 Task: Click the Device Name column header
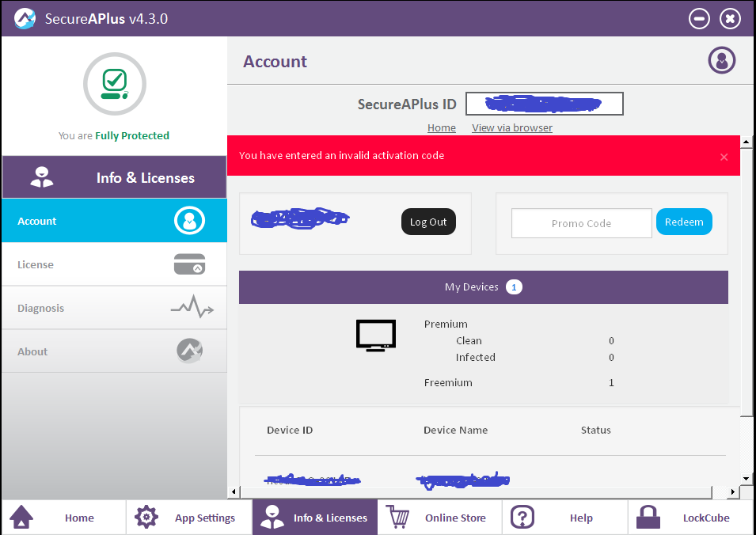tap(456, 430)
